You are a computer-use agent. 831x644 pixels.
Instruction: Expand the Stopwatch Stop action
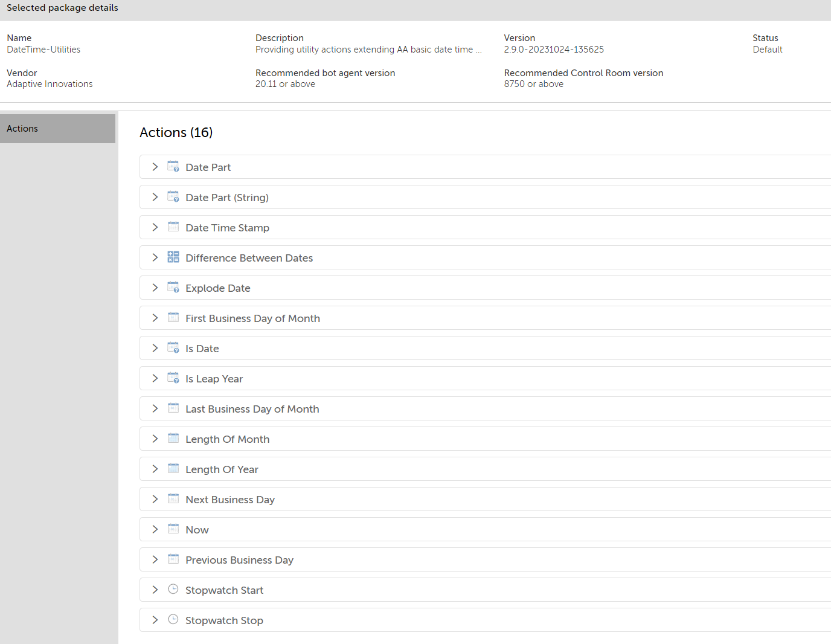coord(155,620)
